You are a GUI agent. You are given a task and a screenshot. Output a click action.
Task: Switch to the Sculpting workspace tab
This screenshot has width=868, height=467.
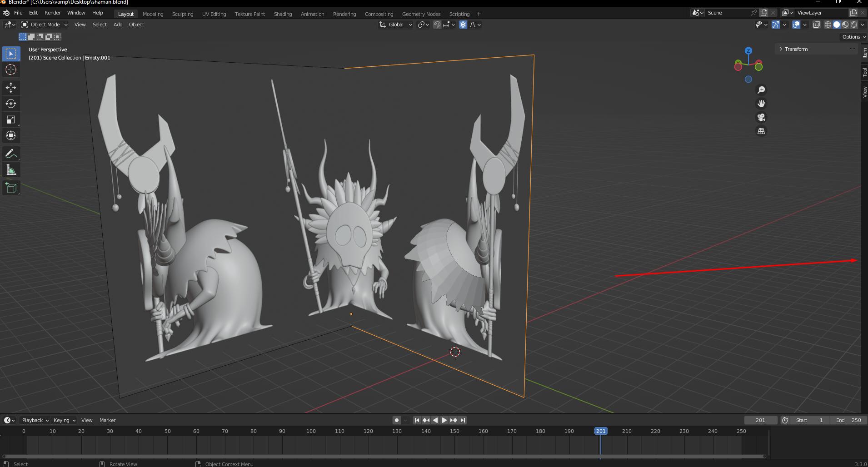click(x=183, y=14)
